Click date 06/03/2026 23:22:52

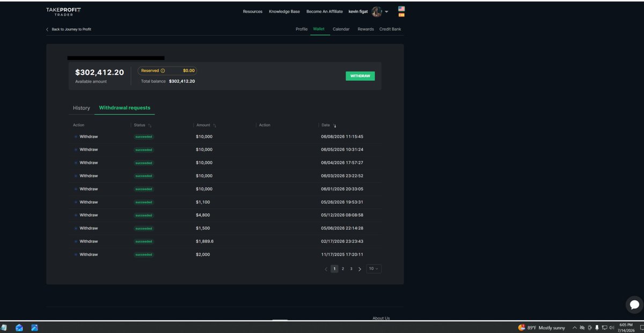[x=342, y=176]
